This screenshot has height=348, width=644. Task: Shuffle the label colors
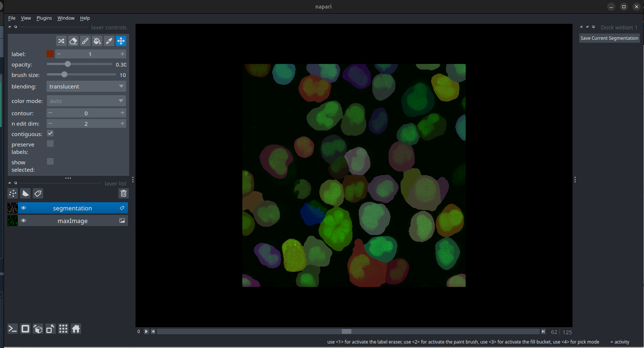(61, 41)
